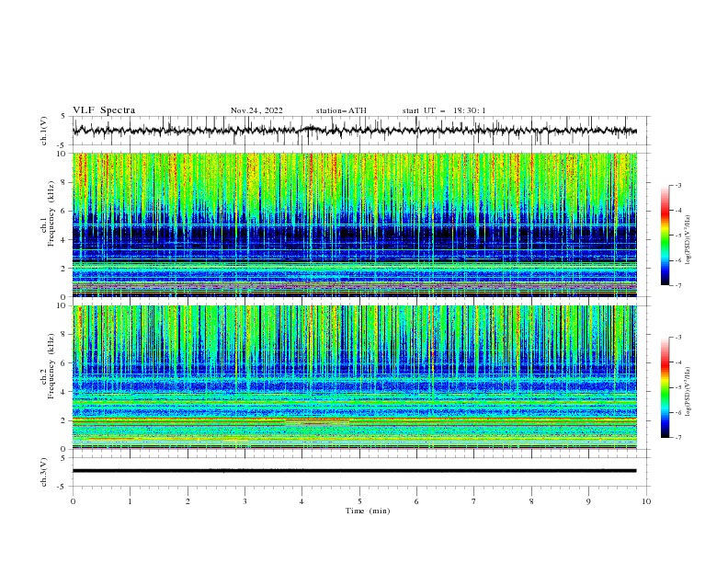Screen dimensions: 728x563
Task: Click the time axis tick label "9"
Action: point(588,501)
